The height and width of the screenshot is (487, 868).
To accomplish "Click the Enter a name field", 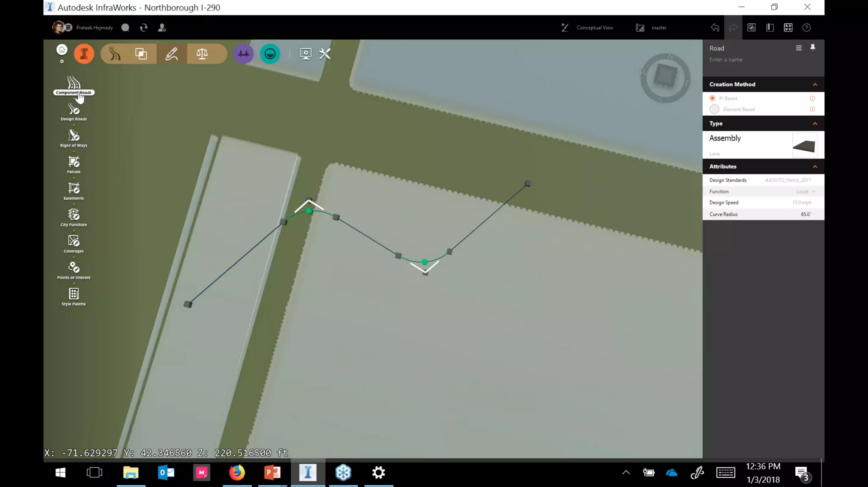I will click(726, 60).
